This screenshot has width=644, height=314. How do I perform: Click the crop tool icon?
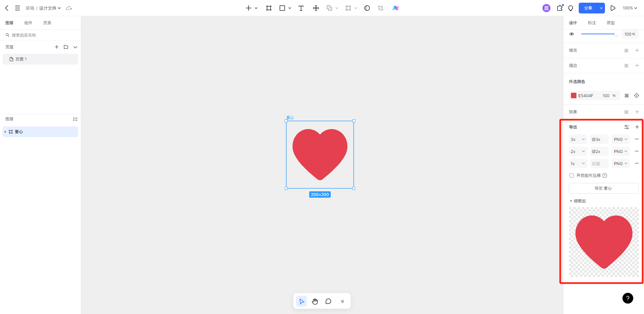[x=381, y=8]
